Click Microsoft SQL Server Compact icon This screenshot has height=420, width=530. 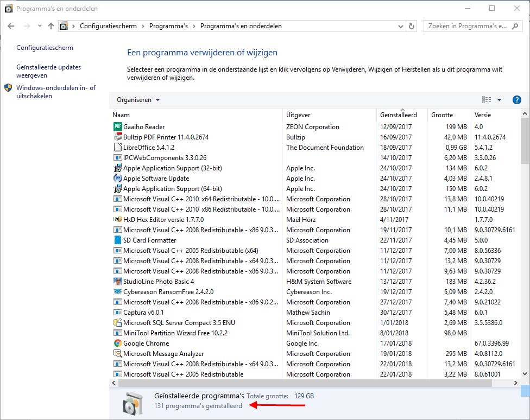117,322
